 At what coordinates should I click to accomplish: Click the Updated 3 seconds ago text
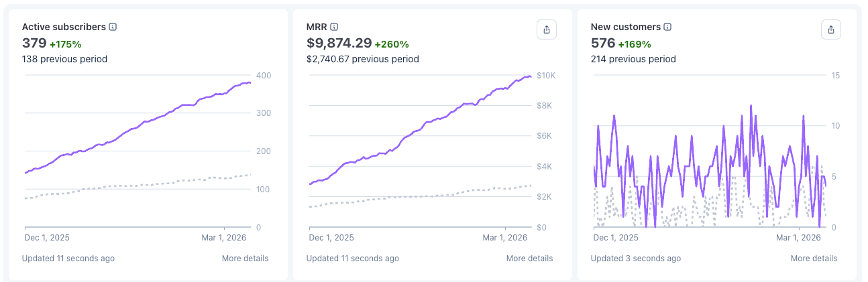[x=636, y=259]
